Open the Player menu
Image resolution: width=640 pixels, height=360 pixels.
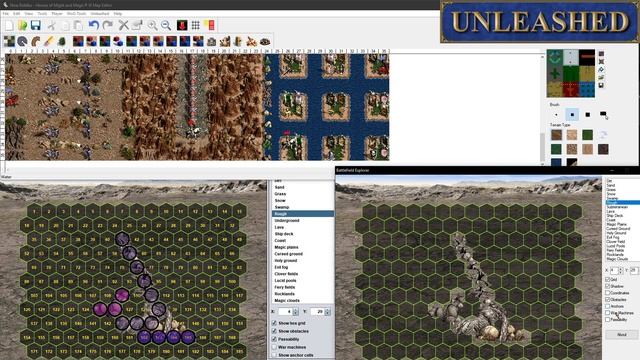click(57, 13)
